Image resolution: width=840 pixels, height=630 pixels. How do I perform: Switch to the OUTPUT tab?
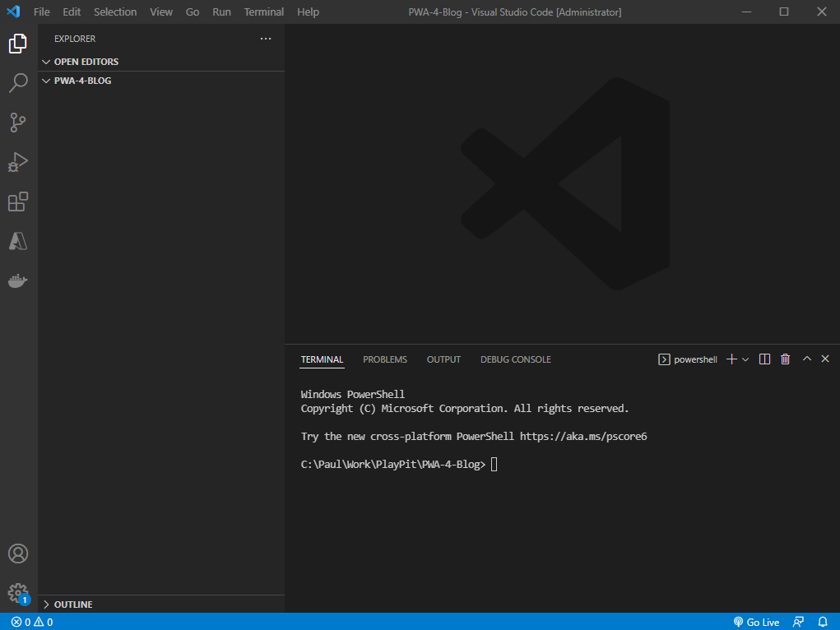[x=443, y=359]
